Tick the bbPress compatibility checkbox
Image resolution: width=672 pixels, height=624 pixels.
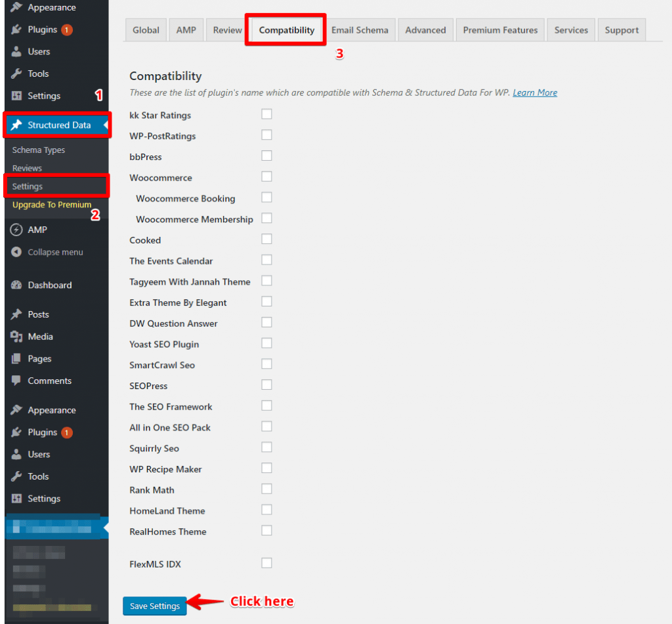click(266, 156)
